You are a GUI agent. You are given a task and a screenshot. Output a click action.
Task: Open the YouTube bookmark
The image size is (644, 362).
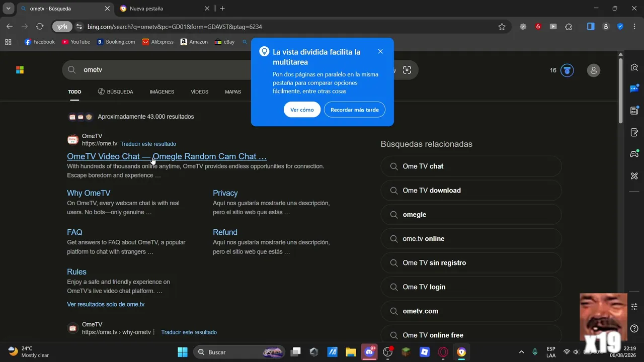pyautogui.click(x=76, y=42)
